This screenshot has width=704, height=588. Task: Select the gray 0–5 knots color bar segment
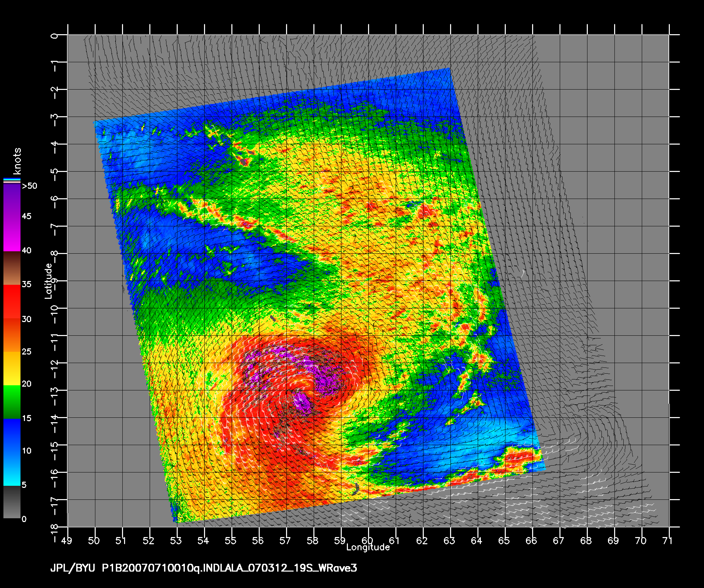[x=12, y=502]
